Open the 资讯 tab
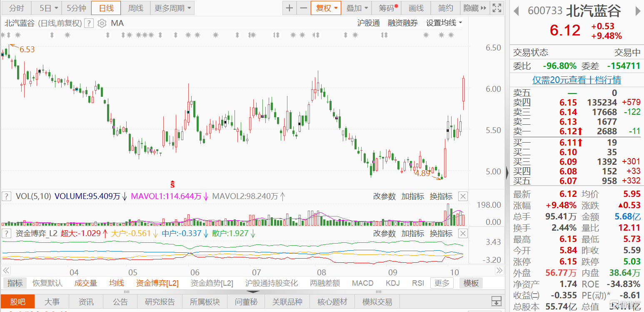Screen dimensions: 644x312 [x=86, y=302]
